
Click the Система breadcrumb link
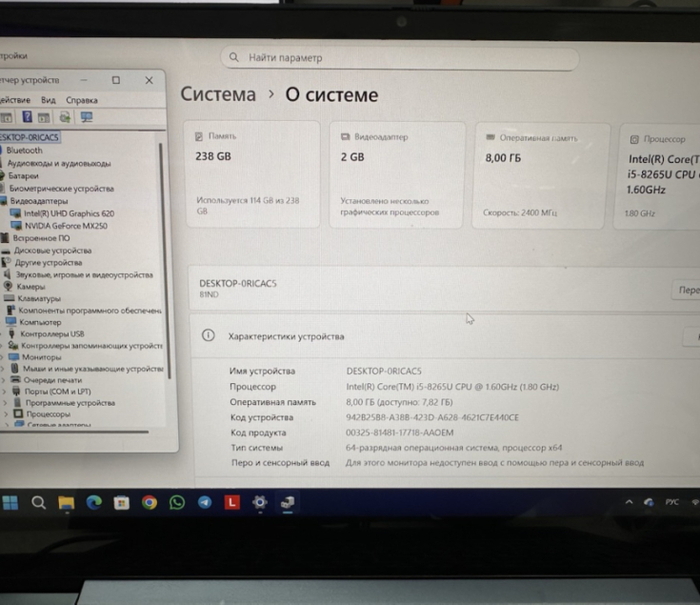point(218,94)
